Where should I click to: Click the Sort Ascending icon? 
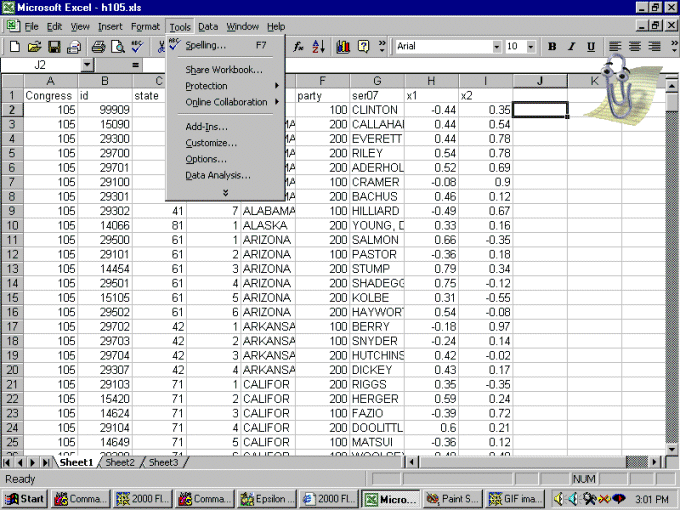pos(319,46)
